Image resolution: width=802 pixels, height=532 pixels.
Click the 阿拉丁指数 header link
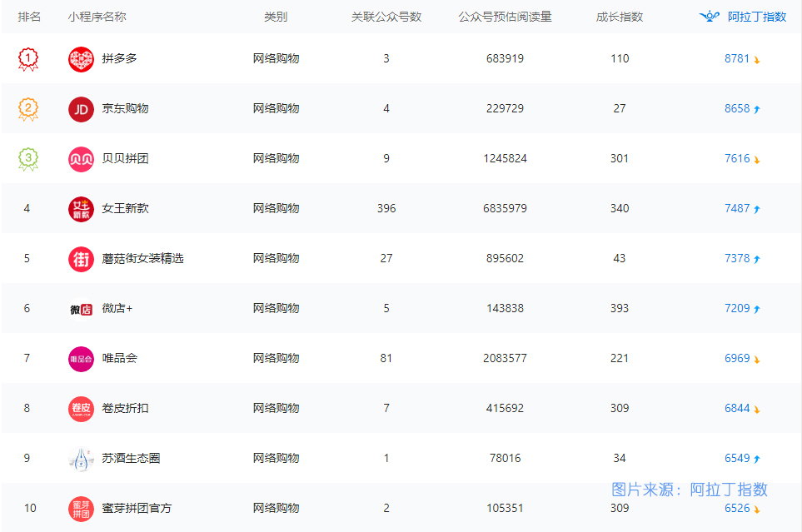point(757,17)
